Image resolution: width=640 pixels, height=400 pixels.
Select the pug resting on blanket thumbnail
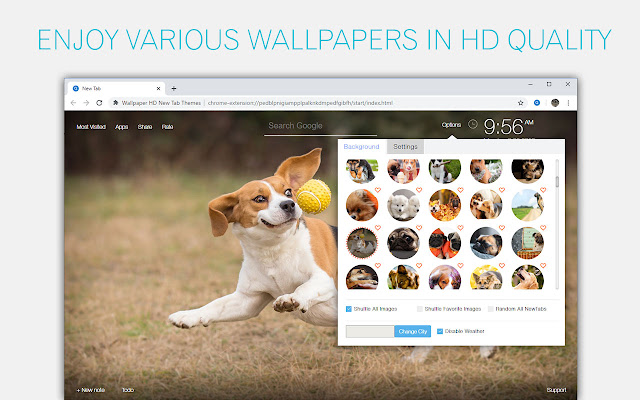coord(486,243)
